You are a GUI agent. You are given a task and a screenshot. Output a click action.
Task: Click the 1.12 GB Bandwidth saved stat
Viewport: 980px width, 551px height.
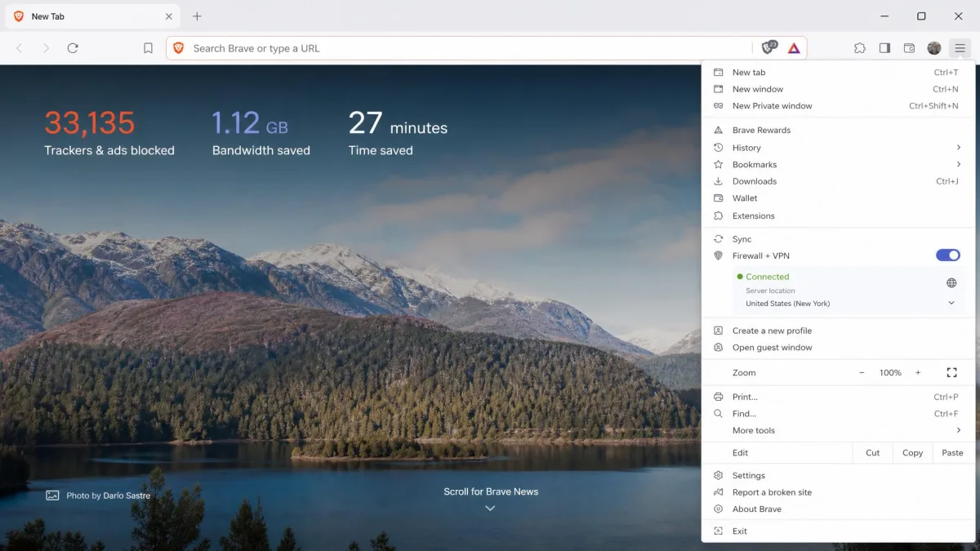click(261, 132)
